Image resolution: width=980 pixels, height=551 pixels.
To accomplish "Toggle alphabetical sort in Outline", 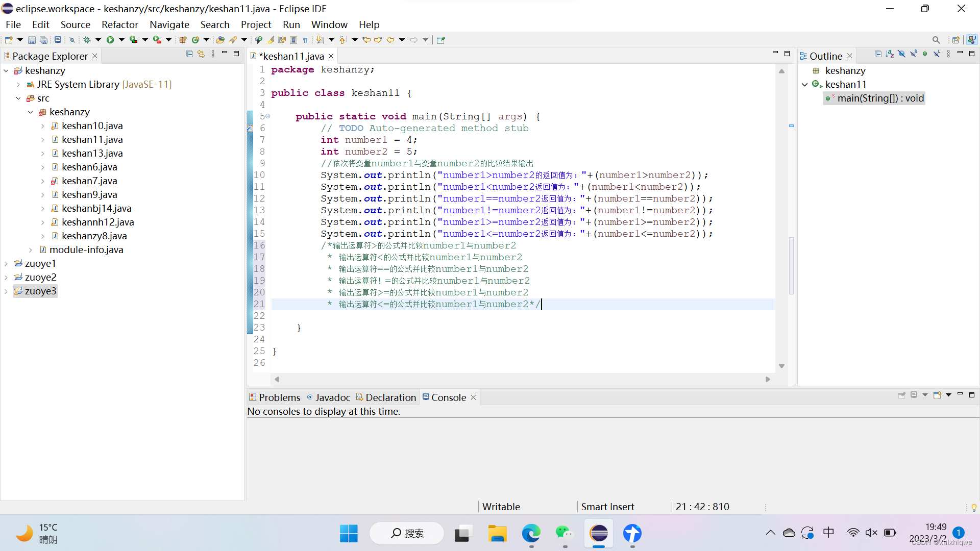I will [890, 54].
